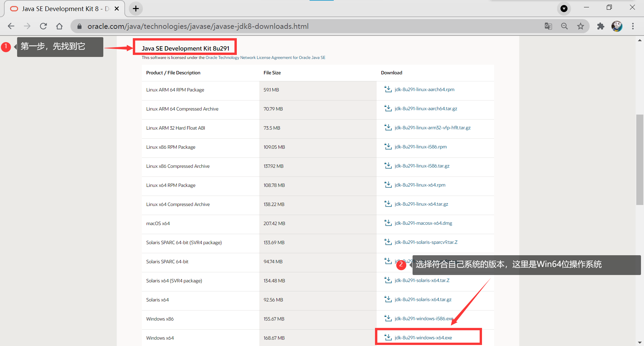The height and width of the screenshot is (346, 644).
Task: Download jdk-8u291-solaris-x64.tar.gz
Action: pos(423,299)
